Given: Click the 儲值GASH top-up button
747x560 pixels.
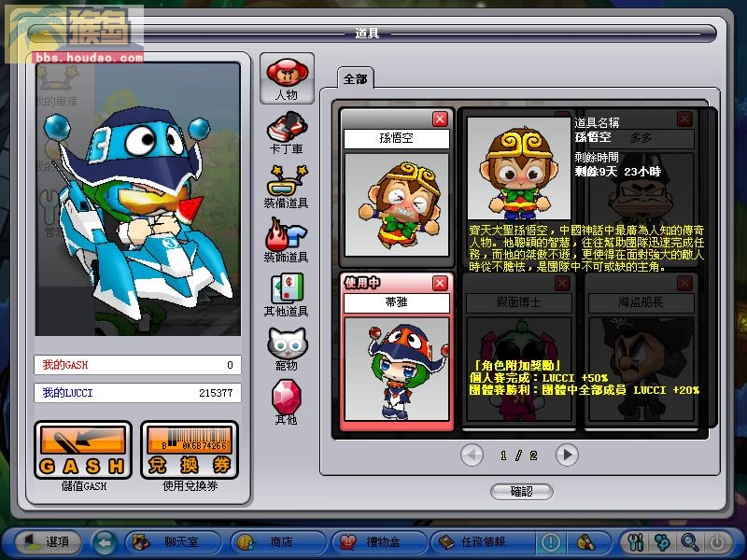Looking at the screenshot, I should point(83,450).
